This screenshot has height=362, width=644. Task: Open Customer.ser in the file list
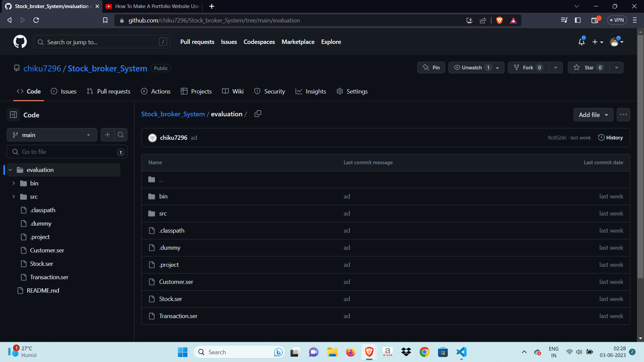pos(176,282)
